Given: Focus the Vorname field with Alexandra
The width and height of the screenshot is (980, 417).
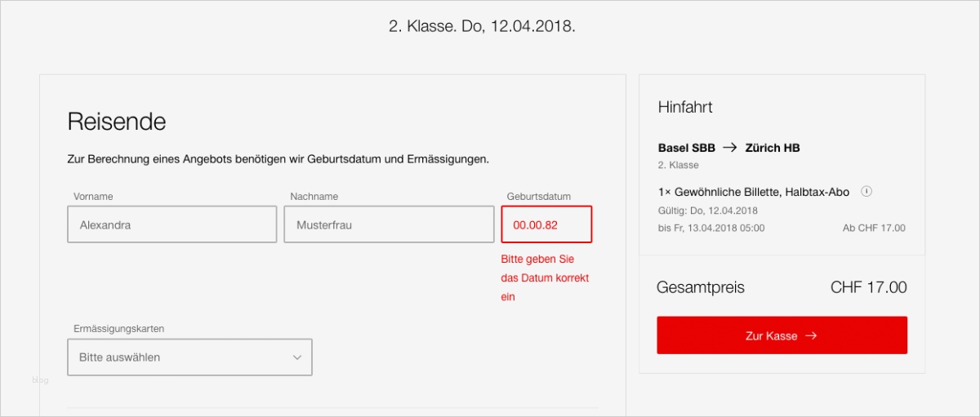Looking at the screenshot, I should click(171, 224).
